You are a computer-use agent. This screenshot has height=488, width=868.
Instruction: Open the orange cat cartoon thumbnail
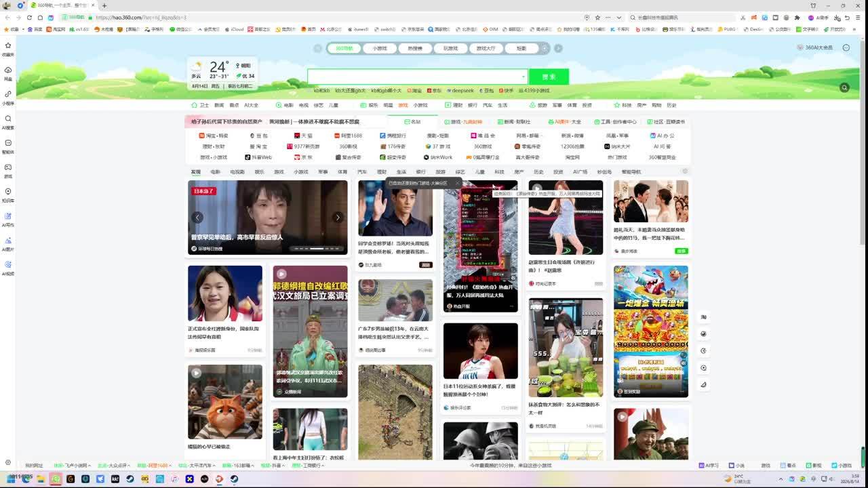point(225,402)
